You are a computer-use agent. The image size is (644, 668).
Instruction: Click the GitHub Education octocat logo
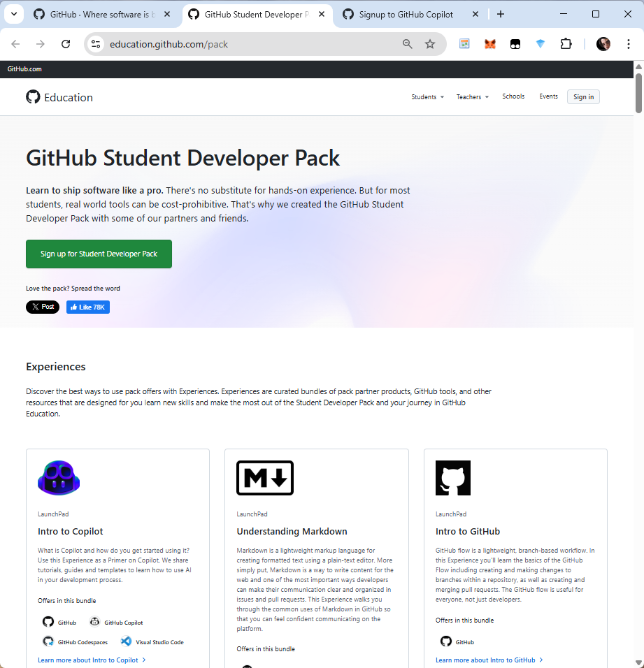click(33, 97)
